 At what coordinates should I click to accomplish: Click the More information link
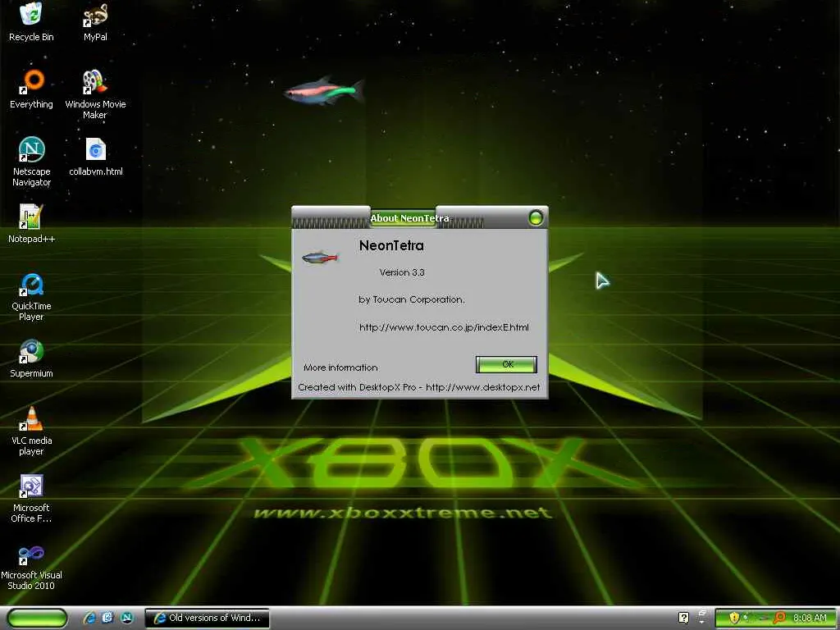340,367
